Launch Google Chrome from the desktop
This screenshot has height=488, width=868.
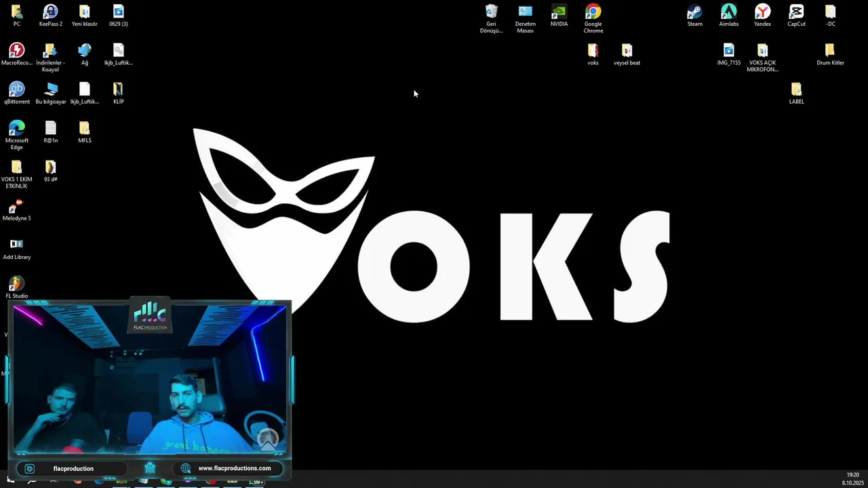(593, 19)
